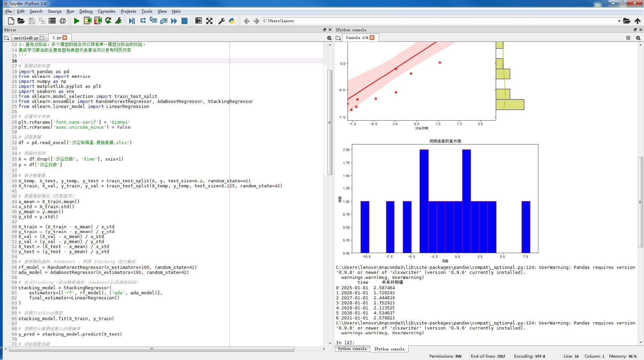Open the Debug menu
Viewport: 644px width, 360px height.
[x=86, y=11]
